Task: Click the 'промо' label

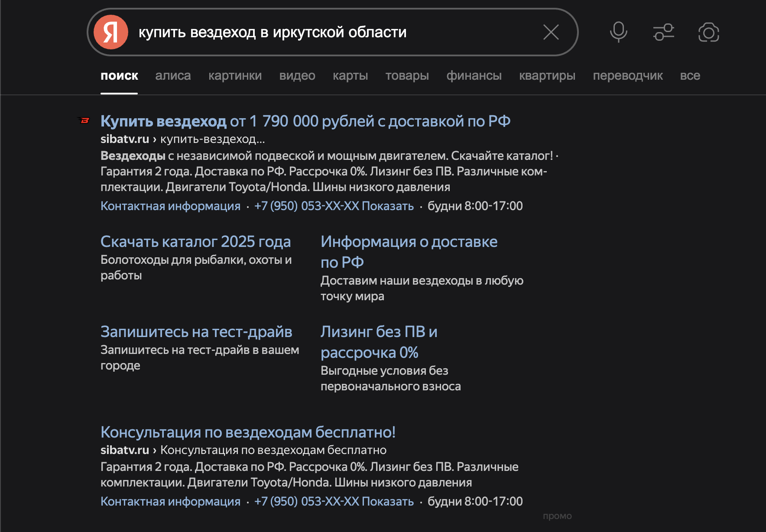Action: coord(557,516)
